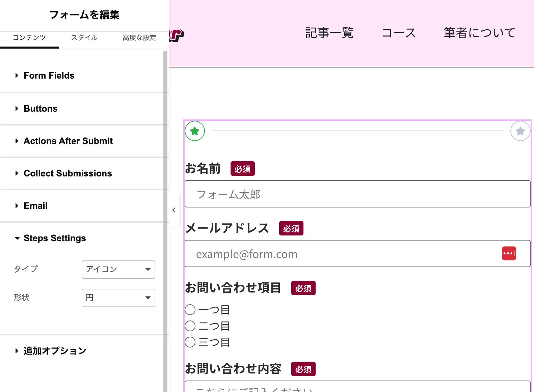Click the panel's vertical scrollbar
The width and height of the screenshot is (534, 392).
point(165,202)
